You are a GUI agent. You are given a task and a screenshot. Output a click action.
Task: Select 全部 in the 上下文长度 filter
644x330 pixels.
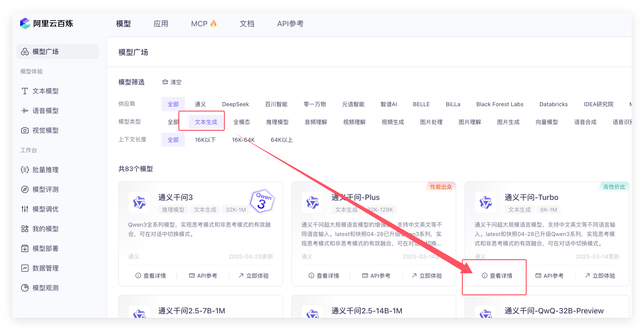click(173, 139)
